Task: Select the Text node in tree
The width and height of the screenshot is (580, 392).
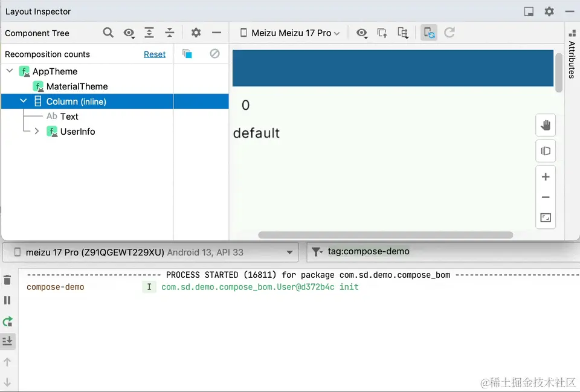Action: pos(69,117)
